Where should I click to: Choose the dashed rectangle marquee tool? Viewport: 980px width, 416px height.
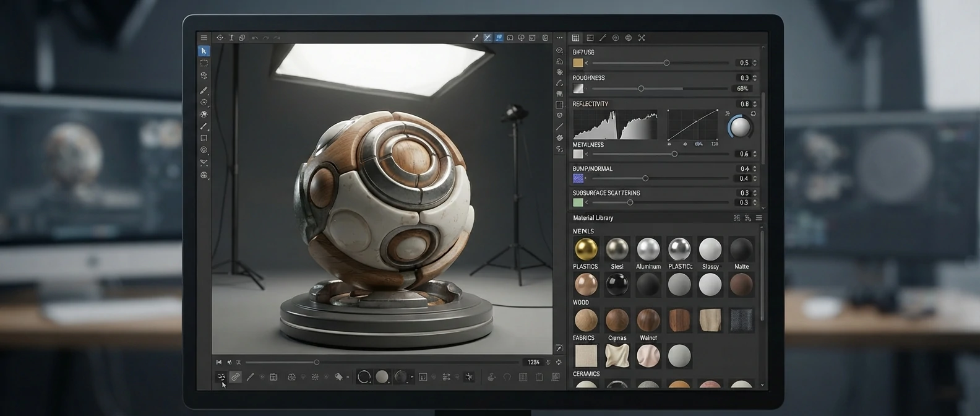tap(204, 63)
